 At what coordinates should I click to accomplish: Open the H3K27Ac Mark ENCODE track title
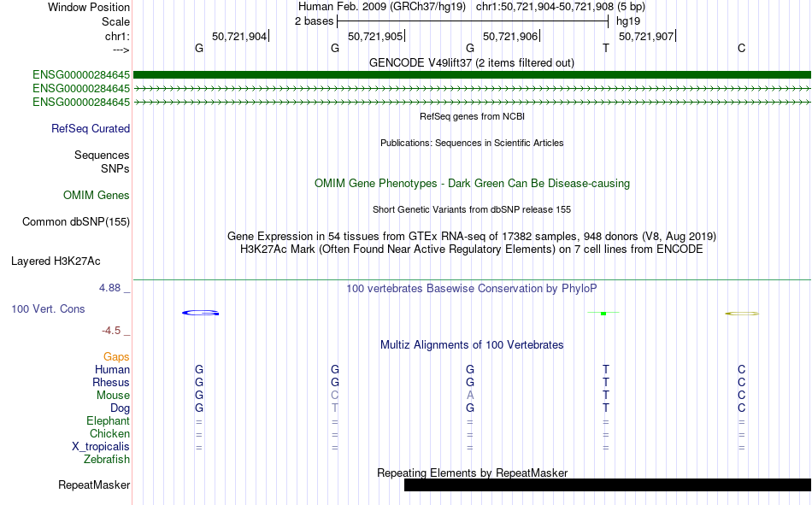click(x=471, y=250)
